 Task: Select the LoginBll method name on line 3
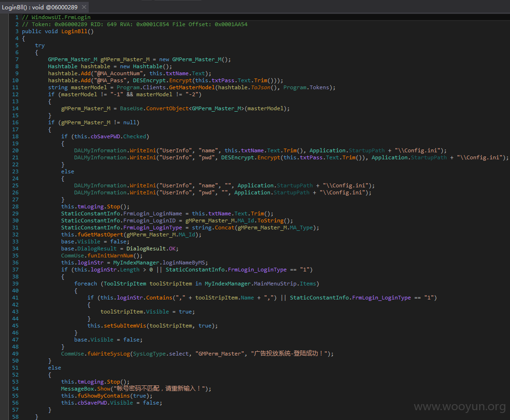pos(74,32)
